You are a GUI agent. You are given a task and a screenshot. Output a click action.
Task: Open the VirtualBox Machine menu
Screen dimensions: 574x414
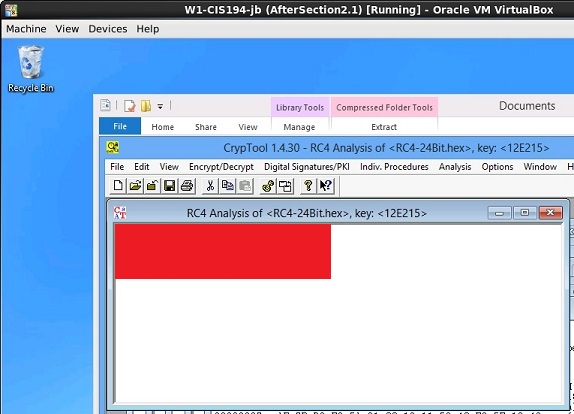click(26, 29)
